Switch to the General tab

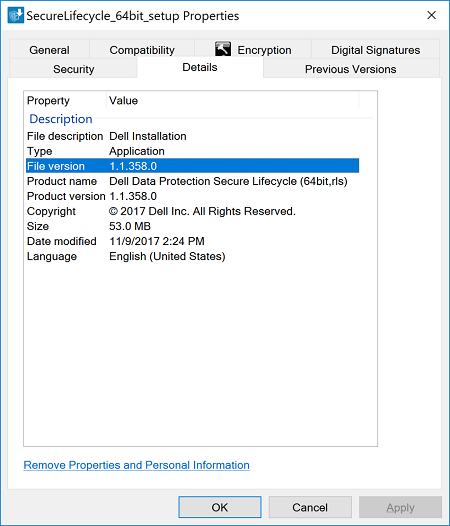pos(49,50)
